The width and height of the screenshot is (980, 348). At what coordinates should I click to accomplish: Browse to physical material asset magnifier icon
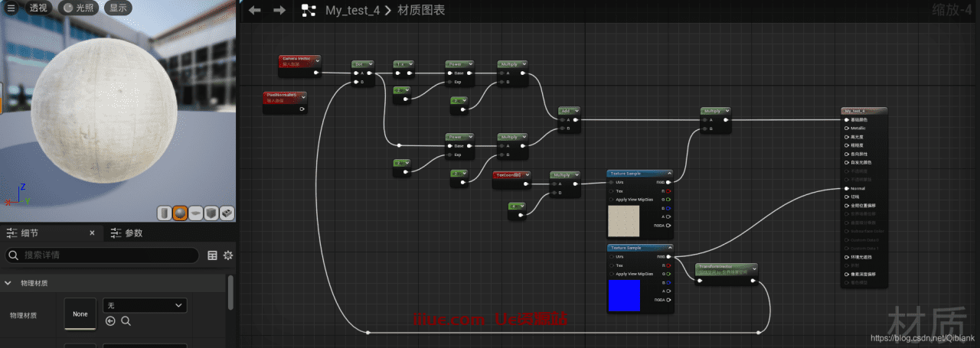pos(126,321)
